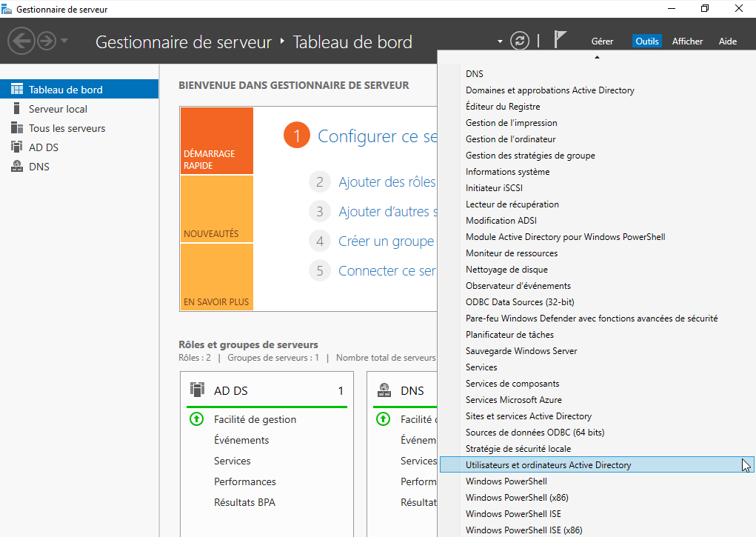The height and width of the screenshot is (537, 756).
Task: Open the notifications flag icon
Action: pyautogui.click(x=561, y=40)
